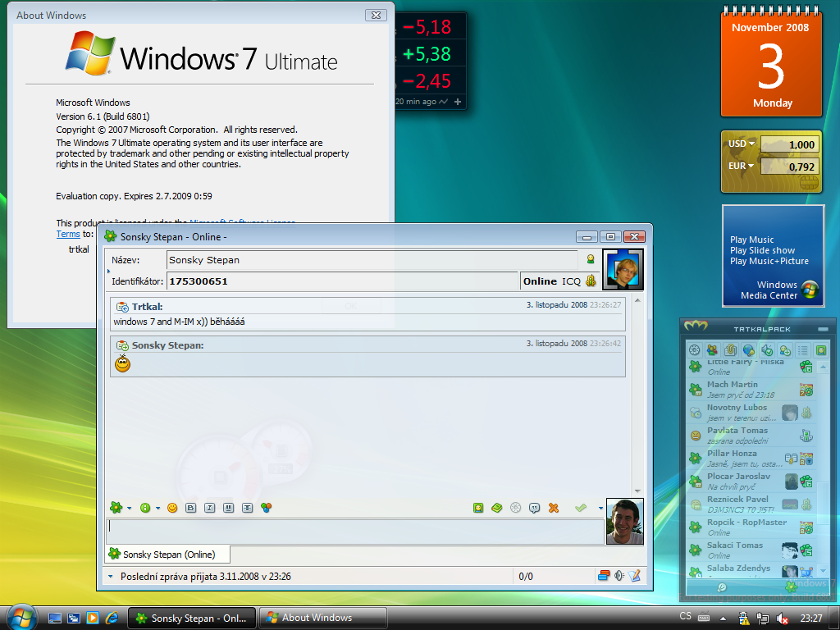Click Play Slide show in Media Center gadget
840x630 pixels.
(x=762, y=250)
